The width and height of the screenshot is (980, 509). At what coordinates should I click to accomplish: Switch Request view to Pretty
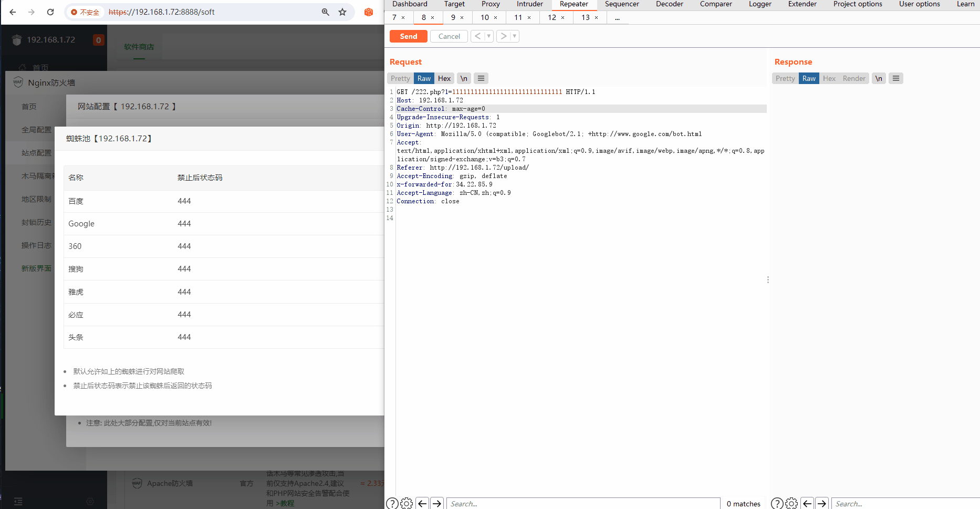(400, 78)
